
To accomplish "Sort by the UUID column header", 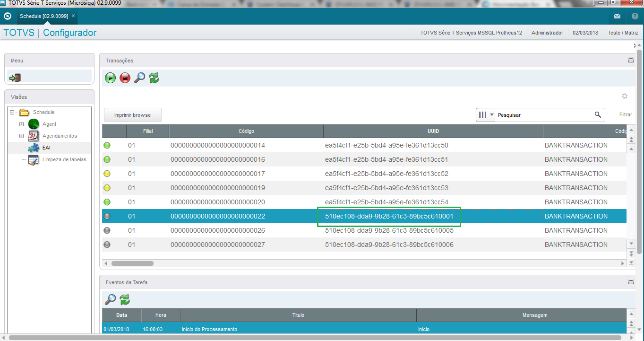I will [433, 131].
